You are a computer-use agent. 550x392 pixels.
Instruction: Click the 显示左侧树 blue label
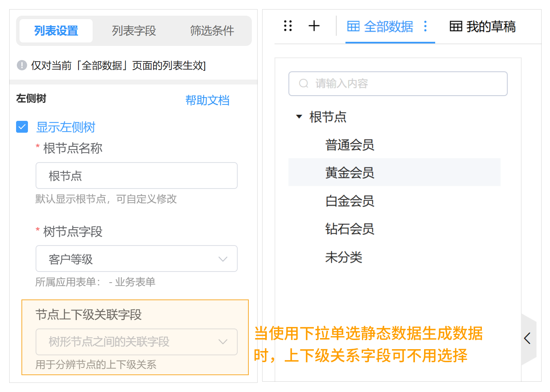click(x=65, y=127)
